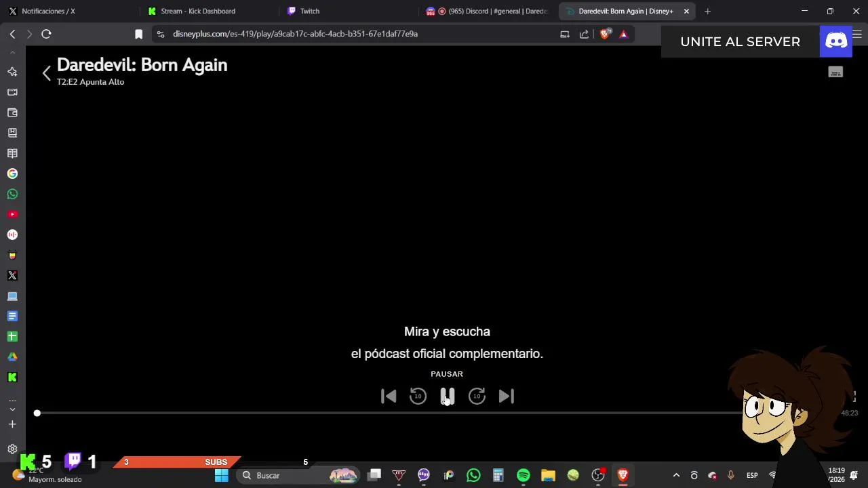Add a new item to the sidebar

[12, 424]
